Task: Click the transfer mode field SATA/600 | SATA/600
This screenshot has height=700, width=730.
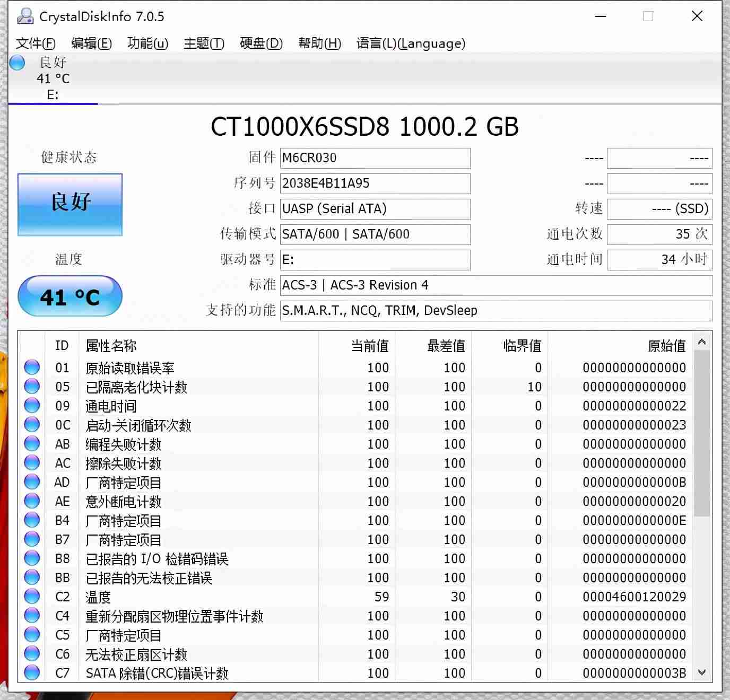Action: 375,234
